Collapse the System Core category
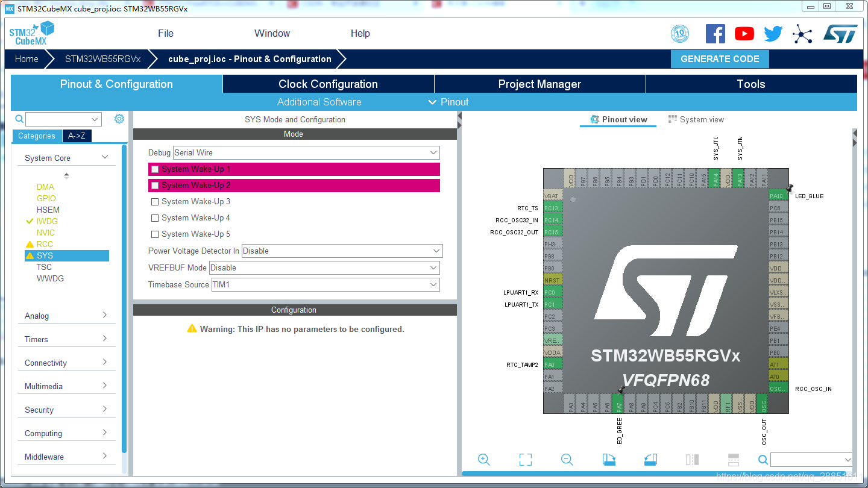868x488 pixels. (x=66, y=158)
